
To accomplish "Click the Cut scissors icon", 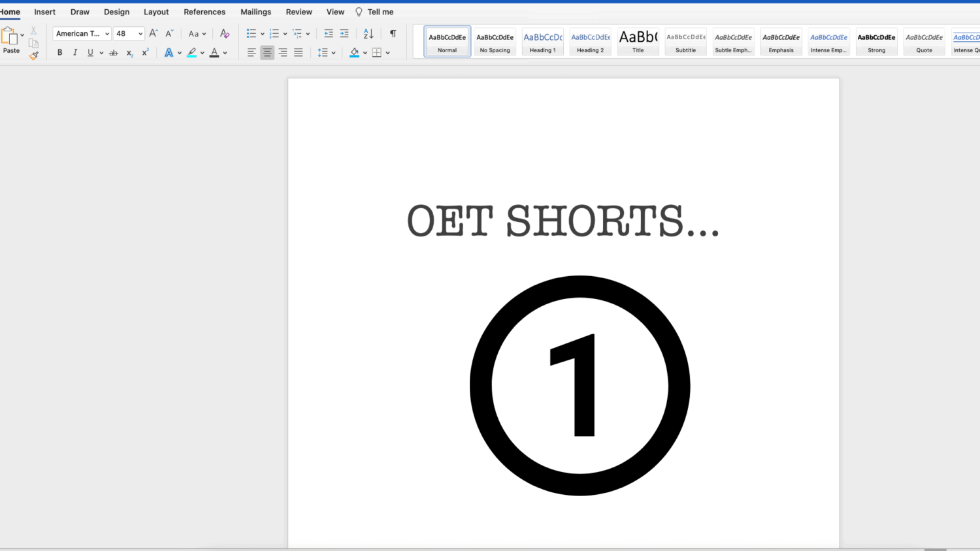I will pos(34,31).
